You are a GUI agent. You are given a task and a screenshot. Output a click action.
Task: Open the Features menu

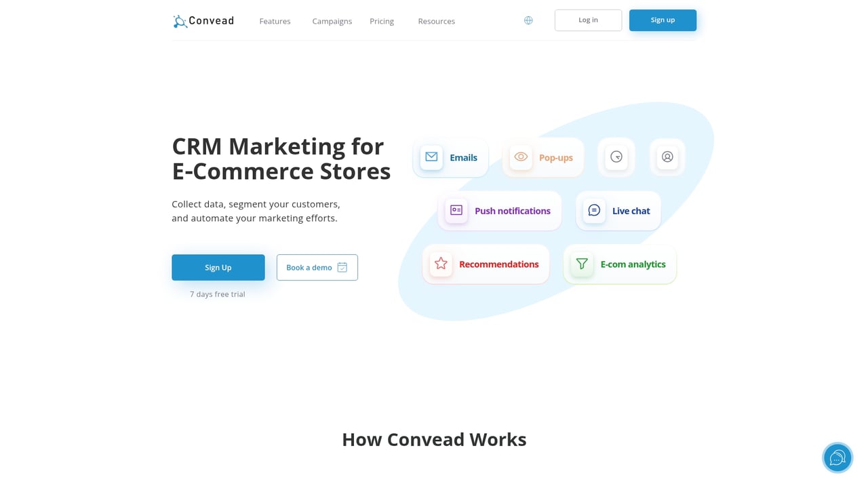275,21
